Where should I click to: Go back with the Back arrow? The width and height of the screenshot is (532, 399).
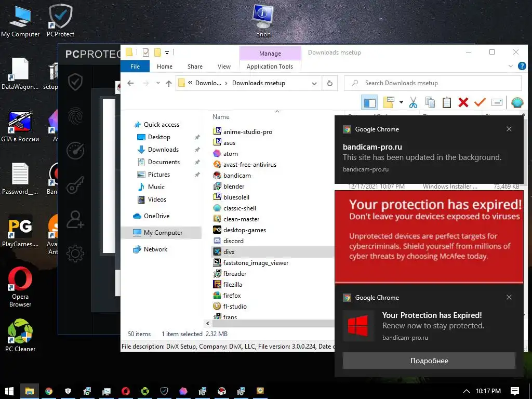pos(130,83)
